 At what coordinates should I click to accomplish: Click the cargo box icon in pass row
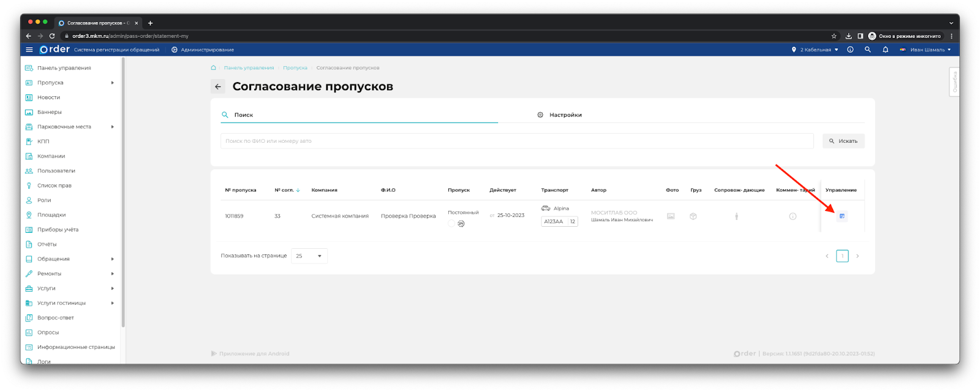point(693,216)
